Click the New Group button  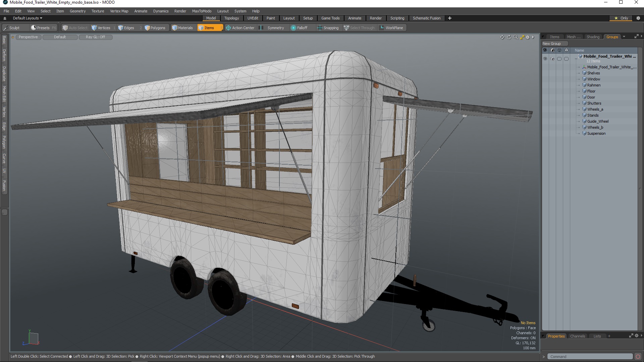(x=554, y=44)
